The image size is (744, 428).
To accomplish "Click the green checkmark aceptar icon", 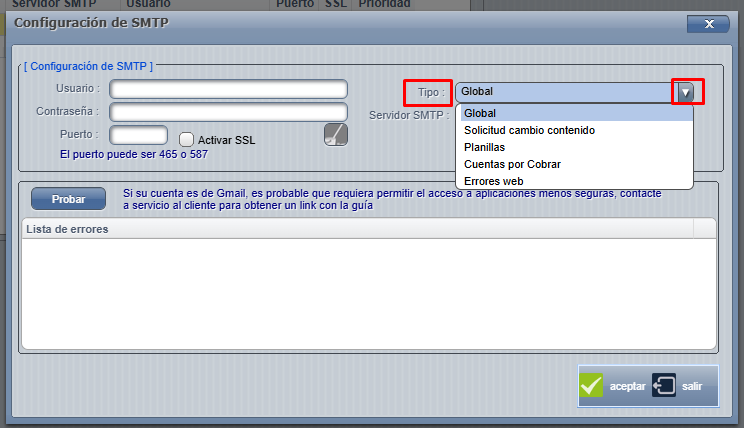I will click(593, 386).
